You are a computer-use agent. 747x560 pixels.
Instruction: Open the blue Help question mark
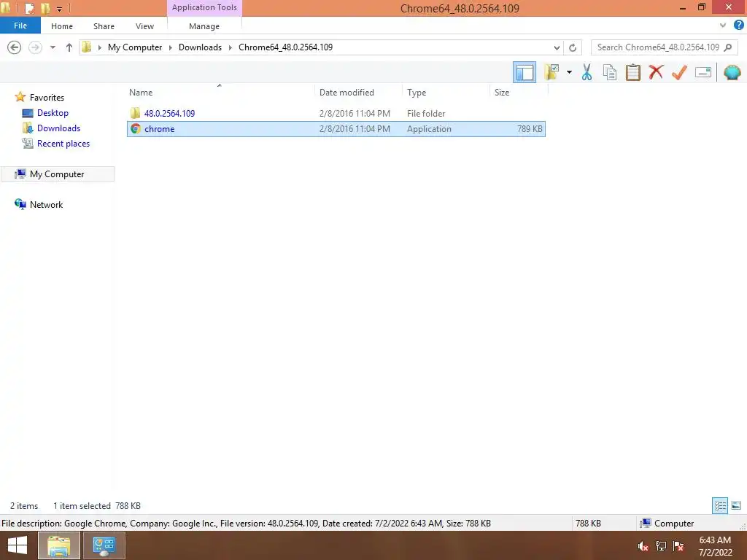point(739,25)
